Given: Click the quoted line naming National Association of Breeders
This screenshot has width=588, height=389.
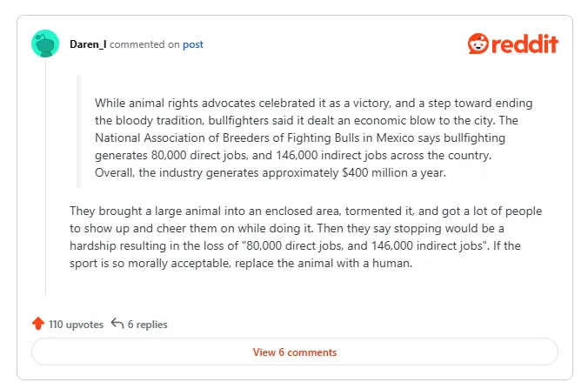Looking at the screenshot, I should 300,137.
